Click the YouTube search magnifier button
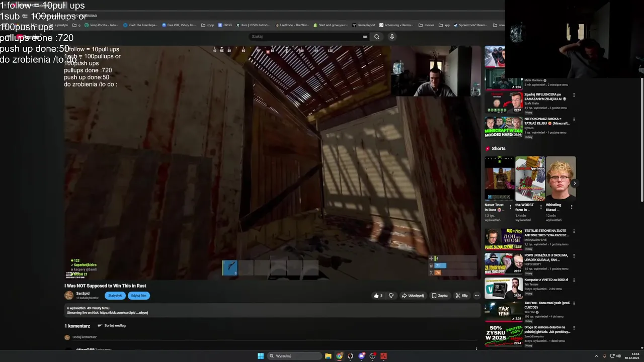This screenshot has width=644, height=362. click(x=376, y=37)
